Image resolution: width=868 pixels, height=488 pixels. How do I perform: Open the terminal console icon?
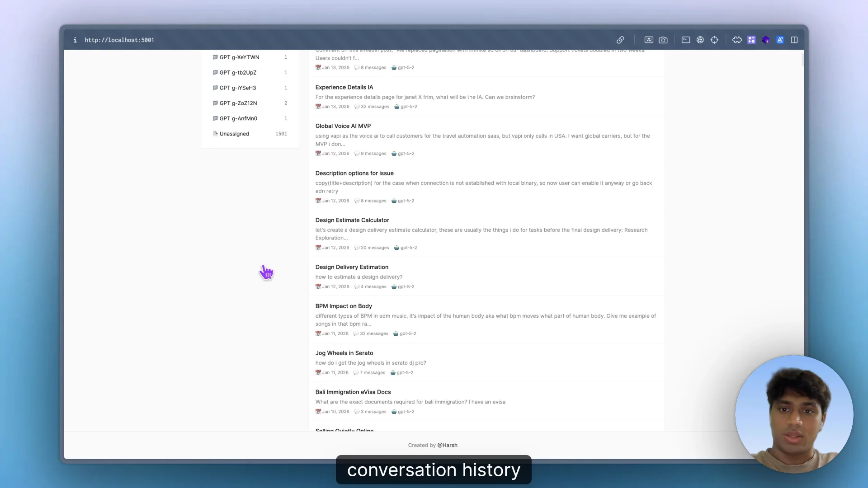(686, 40)
